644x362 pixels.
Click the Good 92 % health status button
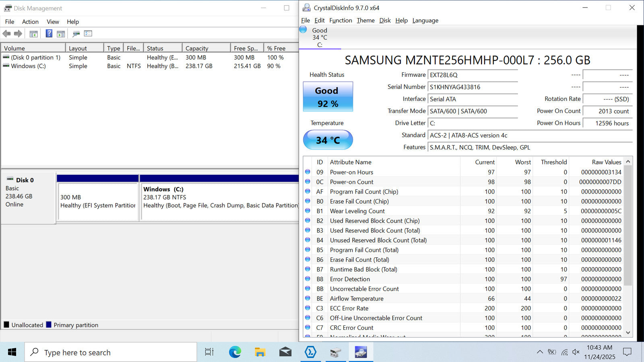click(328, 97)
